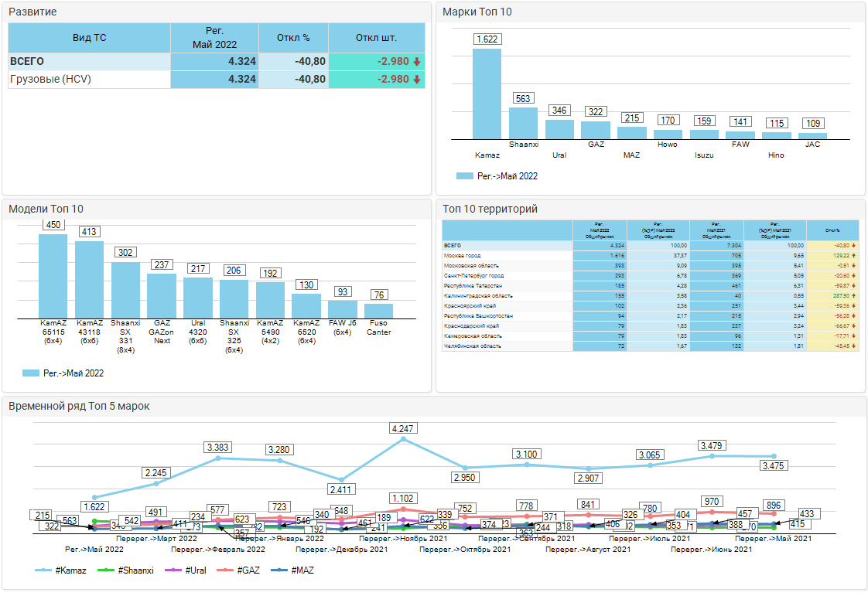Sort by the Откл % column in Развитие

[292, 38]
